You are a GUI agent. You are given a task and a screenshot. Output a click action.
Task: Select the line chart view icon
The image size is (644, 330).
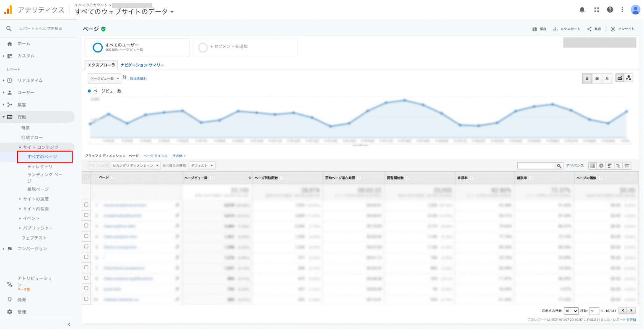pyautogui.click(x=620, y=78)
